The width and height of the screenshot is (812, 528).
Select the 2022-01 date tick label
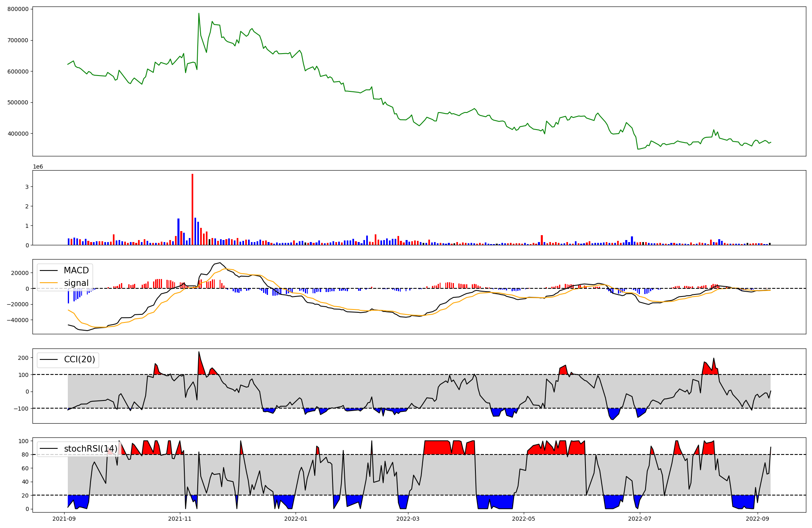pos(296,518)
